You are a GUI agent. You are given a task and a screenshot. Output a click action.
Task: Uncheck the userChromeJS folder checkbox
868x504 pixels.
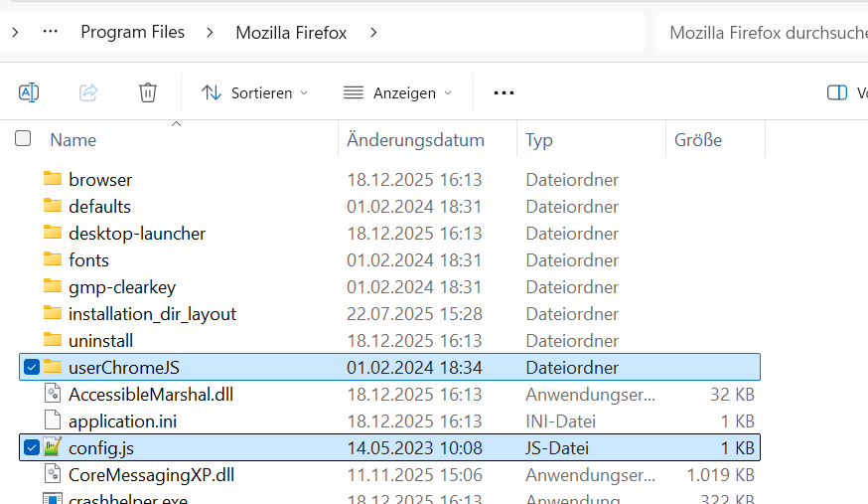coord(32,368)
